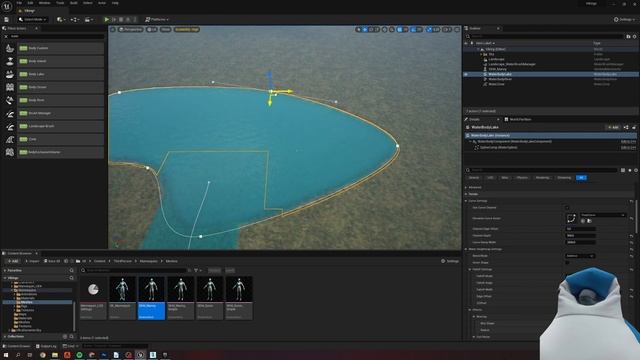640x360 pixels.
Task: Toggle visibility of WaterBodyLake in Outliner
Action: (x=466, y=74)
